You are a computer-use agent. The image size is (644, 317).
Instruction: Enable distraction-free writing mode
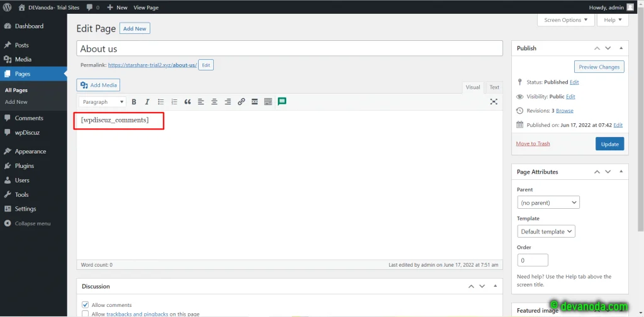(494, 102)
